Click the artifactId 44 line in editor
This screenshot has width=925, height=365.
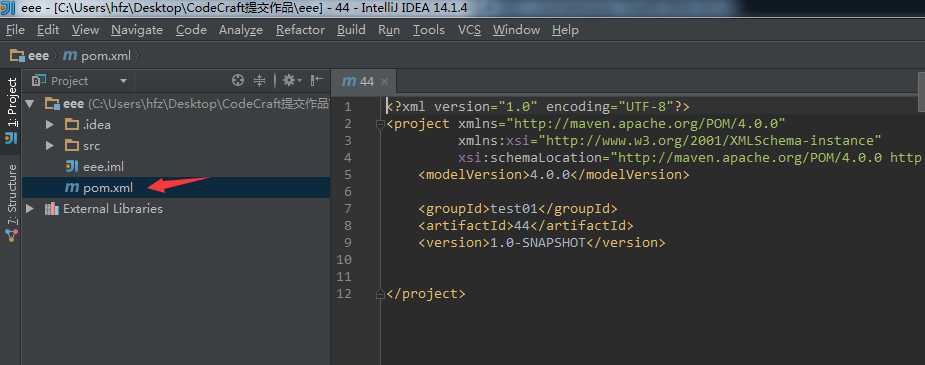[526, 225]
